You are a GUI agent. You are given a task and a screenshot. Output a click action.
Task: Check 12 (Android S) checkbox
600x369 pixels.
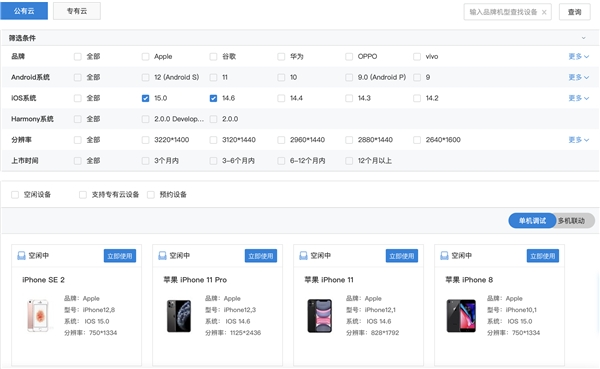pyautogui.click(x=145, y=77)
